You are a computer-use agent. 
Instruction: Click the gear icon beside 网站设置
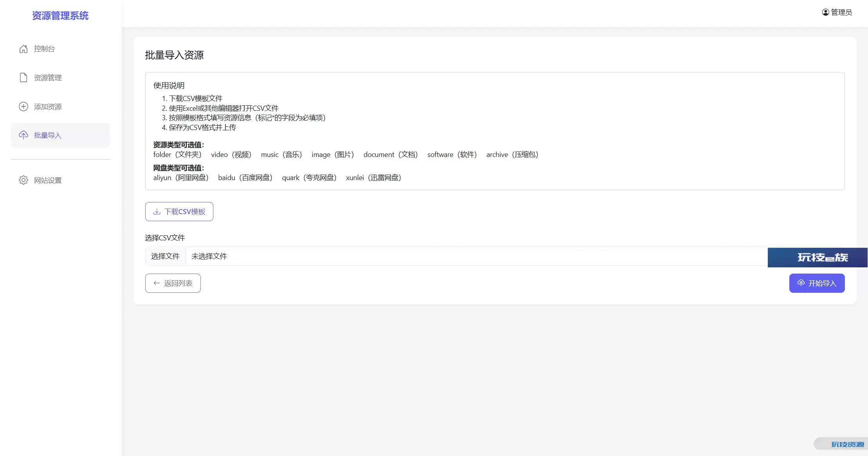[x=23, y=180]
